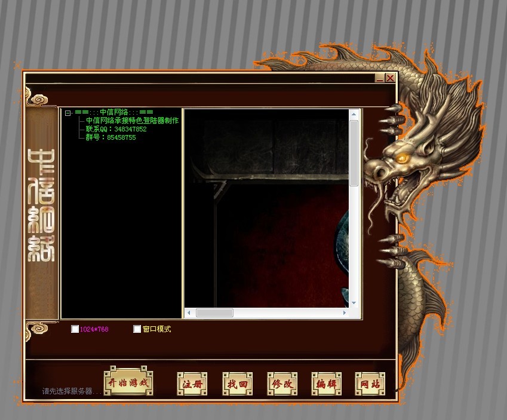This screenshot has width=507, height=420.
Task: Enable the 1024*768 resolution checkbox
Action: (x=75, y=329)
